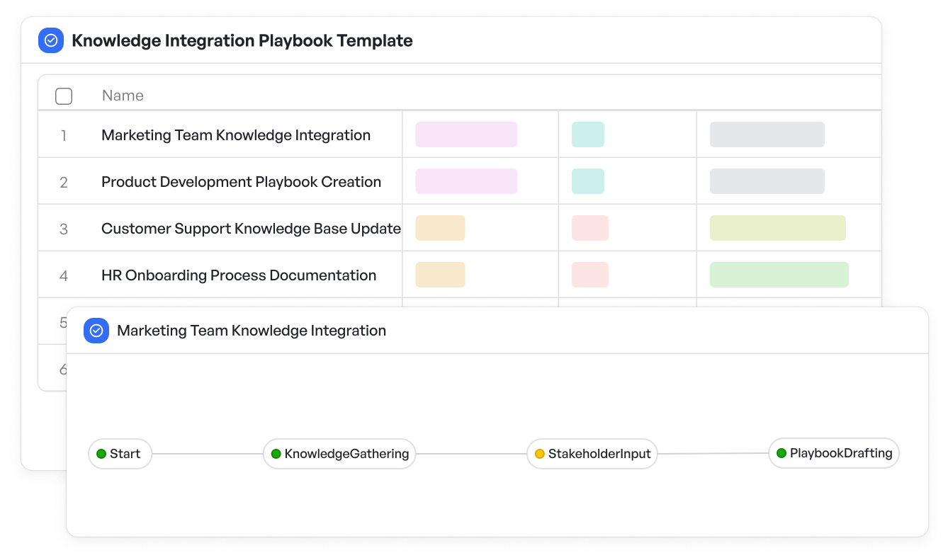Screen dimensions: 948x560
Task: Click the blue checkmark icon beside Knowledge Integration Playbook Template
Action: [x=51, y=40]
